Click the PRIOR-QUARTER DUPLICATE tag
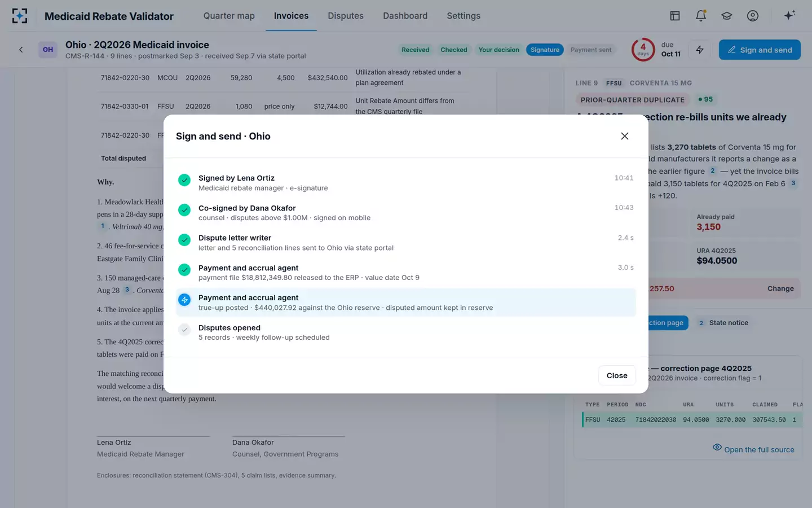 pyautogui.click(x=633, y=100)
